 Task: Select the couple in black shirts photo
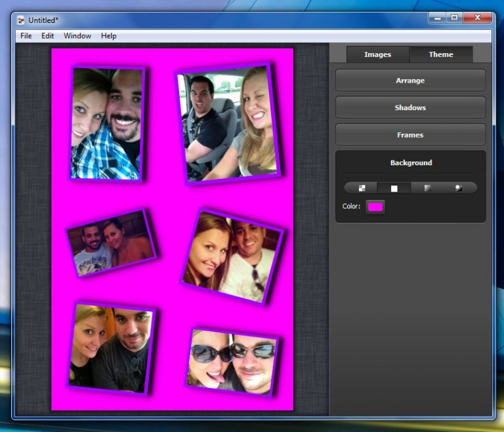[111, 349]
